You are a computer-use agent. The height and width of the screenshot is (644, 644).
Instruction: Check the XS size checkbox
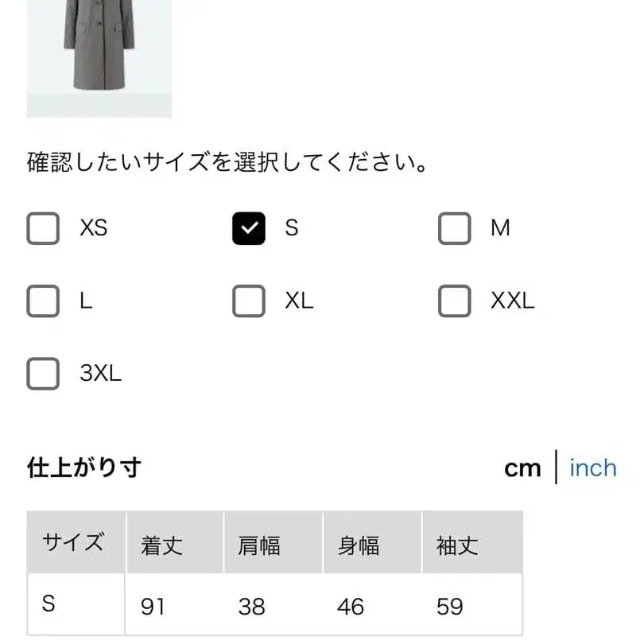[x=43, y=229]
